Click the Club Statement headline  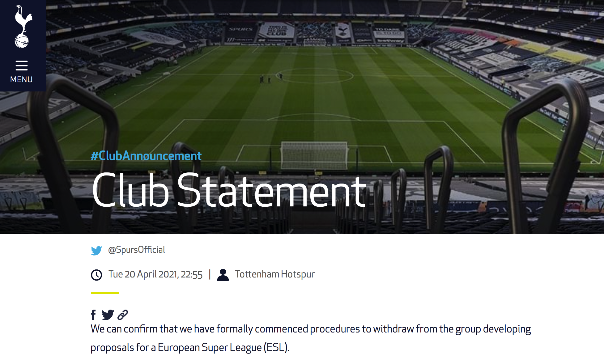tap(229, 190)
